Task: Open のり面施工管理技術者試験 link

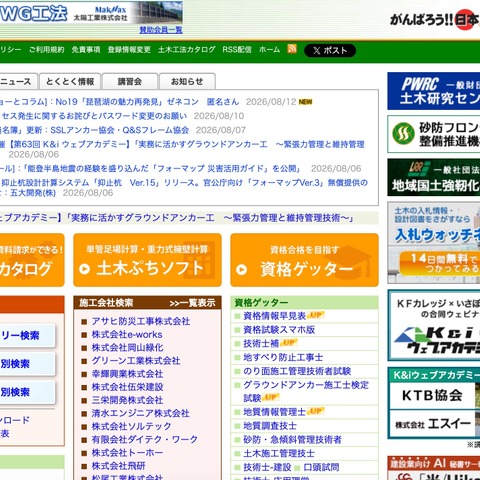Action: (297, 371)
